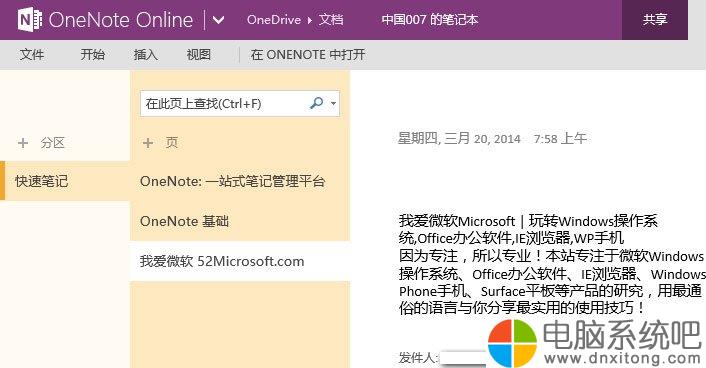Click the date 星期四, 三月 20, 2014
Screen dimensions: 706x368
[459, 138]
